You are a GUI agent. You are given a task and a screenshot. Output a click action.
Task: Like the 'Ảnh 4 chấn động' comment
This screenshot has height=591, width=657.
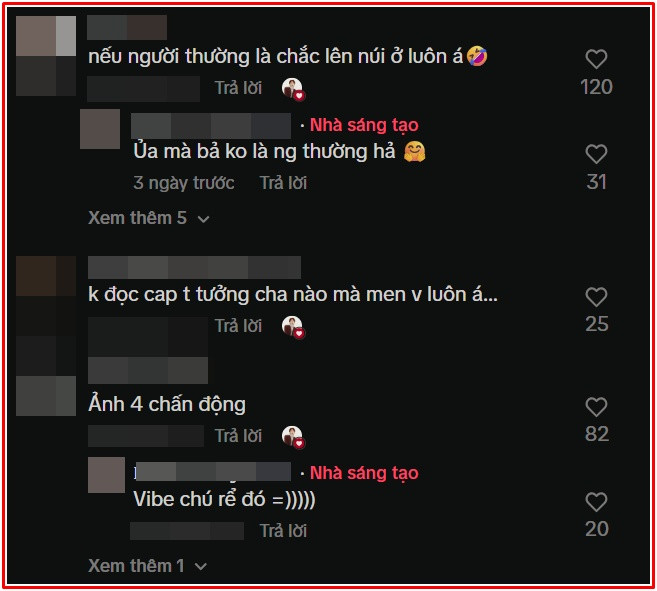pyautogui.click(x=596, y=407)
